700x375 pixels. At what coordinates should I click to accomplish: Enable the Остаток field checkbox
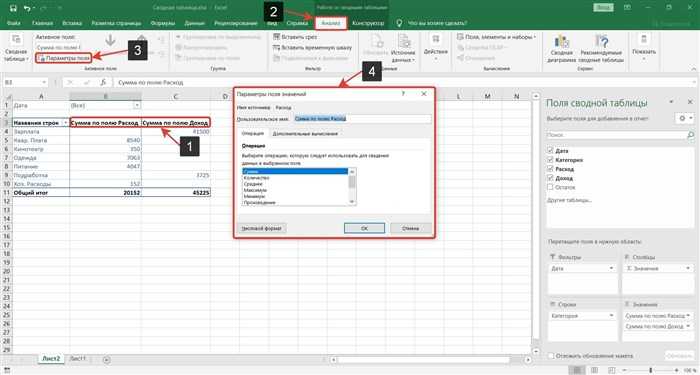[x=550, y=187]
